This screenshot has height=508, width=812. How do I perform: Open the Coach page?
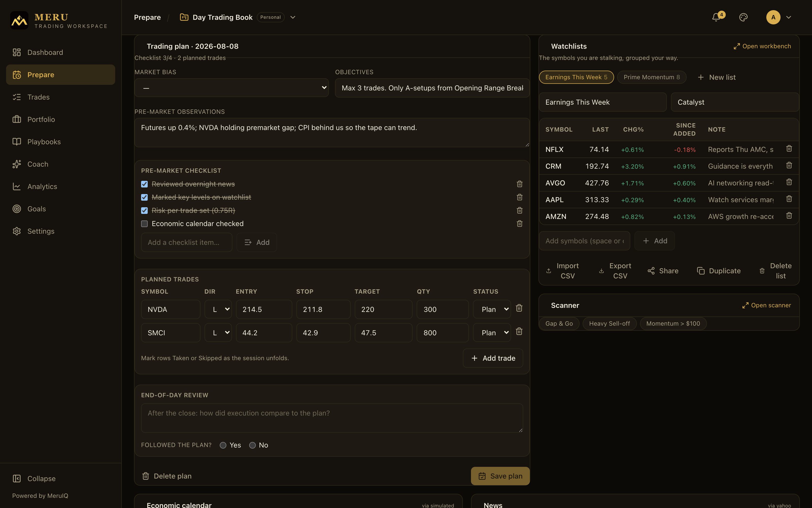pos(60,164)
